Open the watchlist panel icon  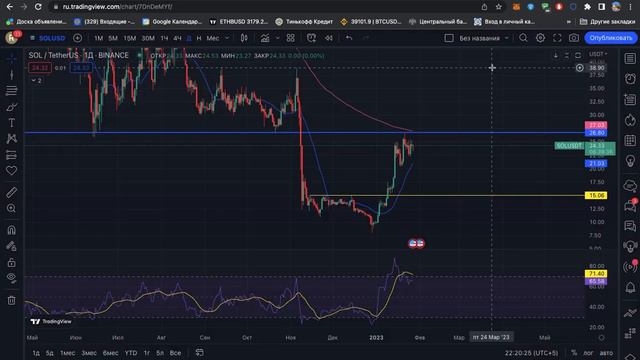tap(630, 58)
